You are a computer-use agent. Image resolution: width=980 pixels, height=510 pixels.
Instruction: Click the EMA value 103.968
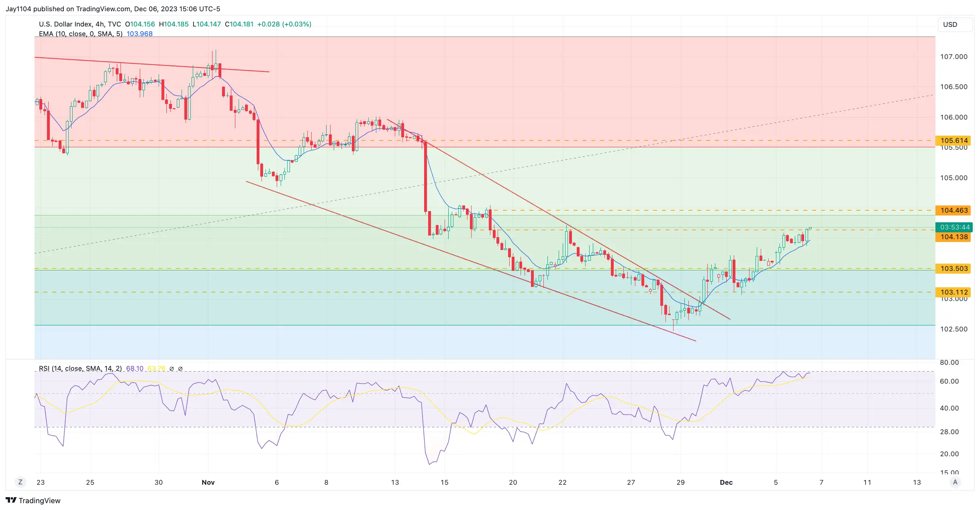click(x=140, y=34)
